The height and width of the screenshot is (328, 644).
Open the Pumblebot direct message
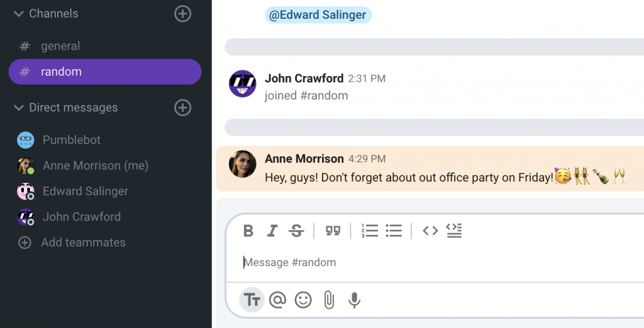(x=105, y=140)
